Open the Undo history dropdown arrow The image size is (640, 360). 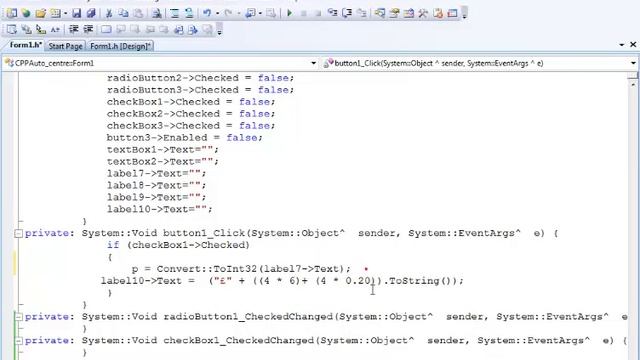pos(217,14)
